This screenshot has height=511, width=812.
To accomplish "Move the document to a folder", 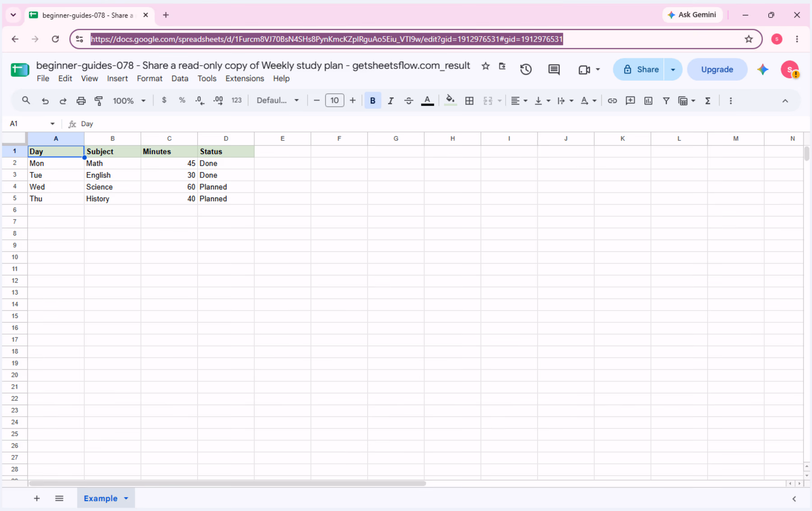I will pos(502,66).
